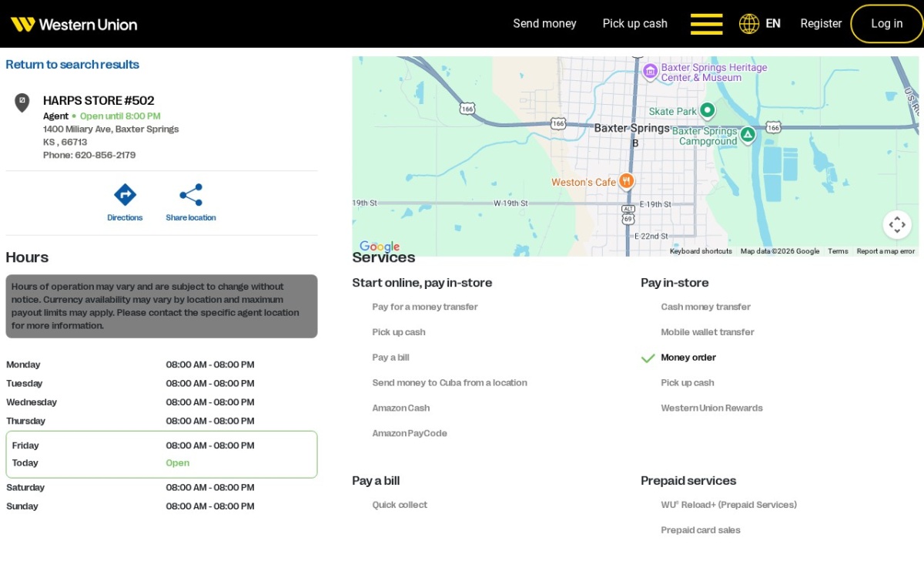The width and height of the screenshot is (924, 578).
Task: Click Keyboard shortcuts on the map
Action: click(x=701, y=251)
